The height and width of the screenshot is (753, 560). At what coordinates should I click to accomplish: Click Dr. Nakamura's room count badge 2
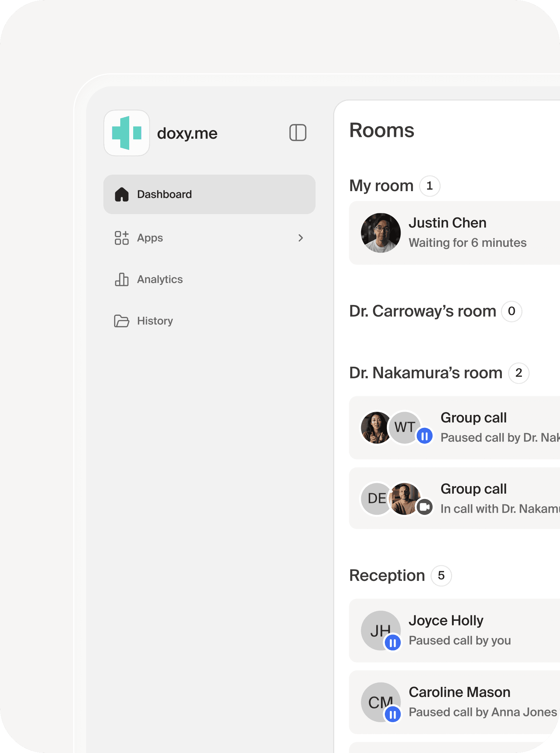click(x=519, y=373)
